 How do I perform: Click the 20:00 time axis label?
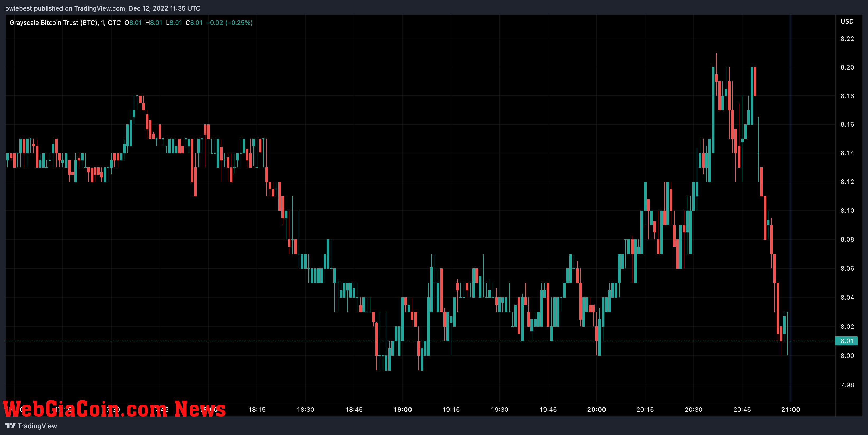click(x=596, y=410)
